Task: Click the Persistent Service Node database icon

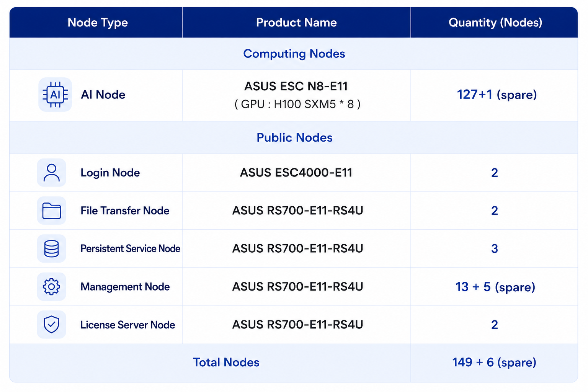Action: pyautogui.click(x=51, y=248)
